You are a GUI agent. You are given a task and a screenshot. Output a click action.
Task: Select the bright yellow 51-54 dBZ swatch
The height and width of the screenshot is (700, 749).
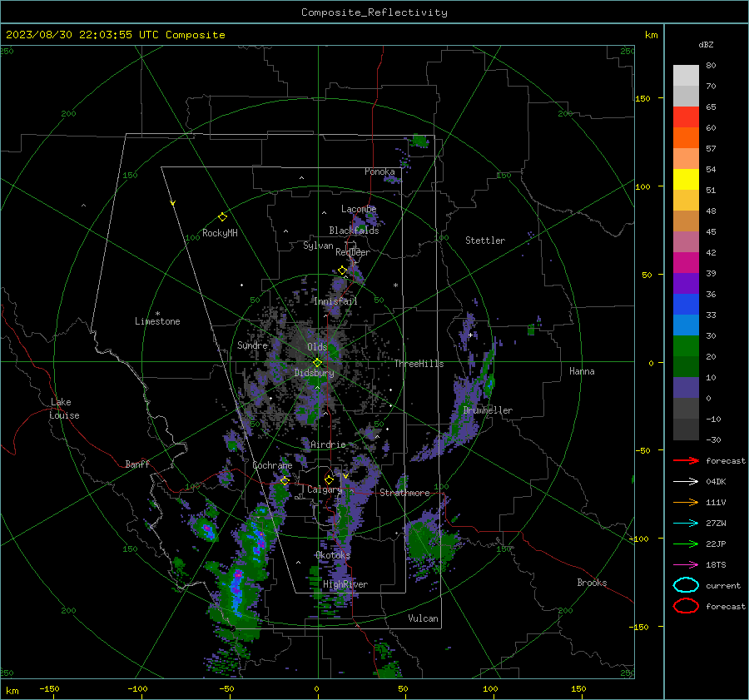coord(686,180)
